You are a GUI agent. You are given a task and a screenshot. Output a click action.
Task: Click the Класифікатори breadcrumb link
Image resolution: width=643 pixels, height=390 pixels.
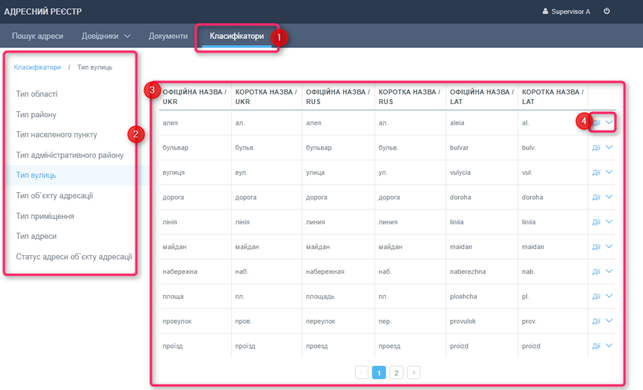pyautogui.click(x=37, y=67)
